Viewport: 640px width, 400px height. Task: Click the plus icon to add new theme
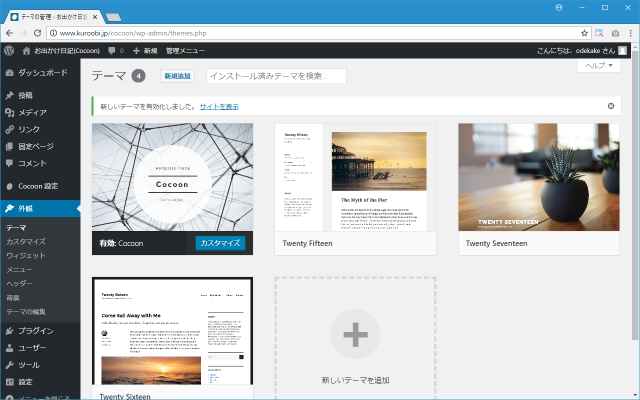coord(355,334)
